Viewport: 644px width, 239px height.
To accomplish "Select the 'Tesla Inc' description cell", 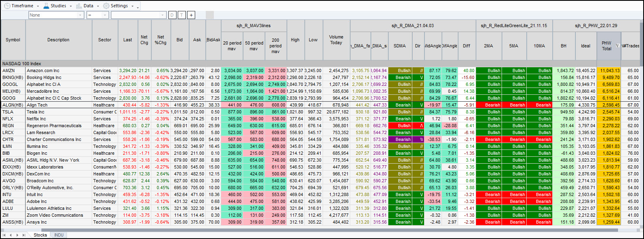I will (58, 112).
